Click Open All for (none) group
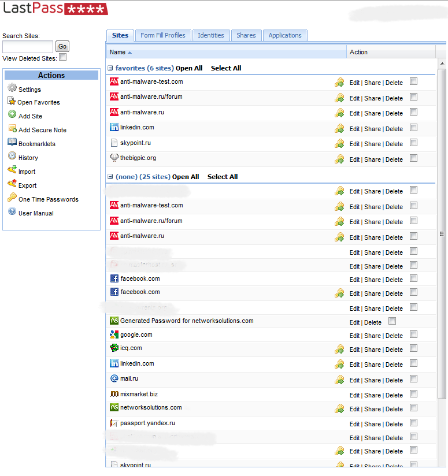The image size is (448, 476). pos(186,177)
